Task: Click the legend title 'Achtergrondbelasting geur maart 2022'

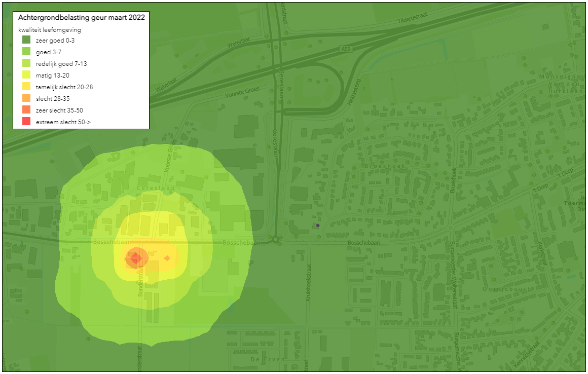Action: pos(82,17)
